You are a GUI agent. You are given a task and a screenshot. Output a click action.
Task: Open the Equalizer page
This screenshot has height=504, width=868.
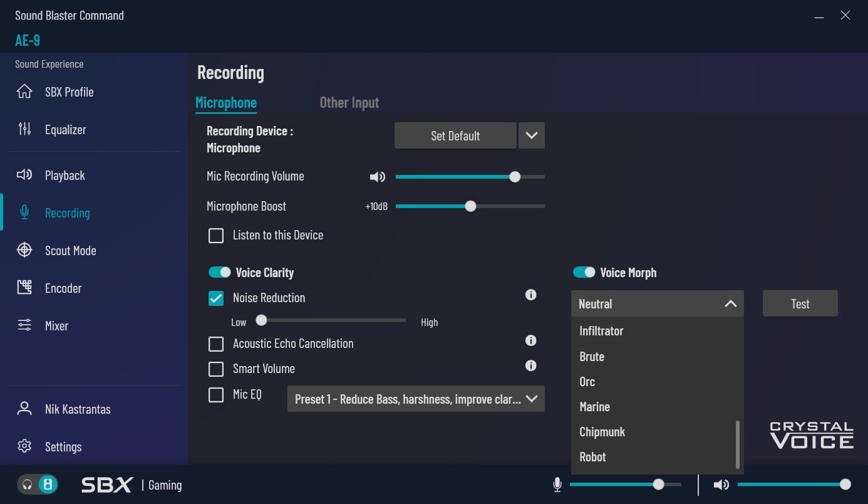pyautogui.click(x=66, y=130)
